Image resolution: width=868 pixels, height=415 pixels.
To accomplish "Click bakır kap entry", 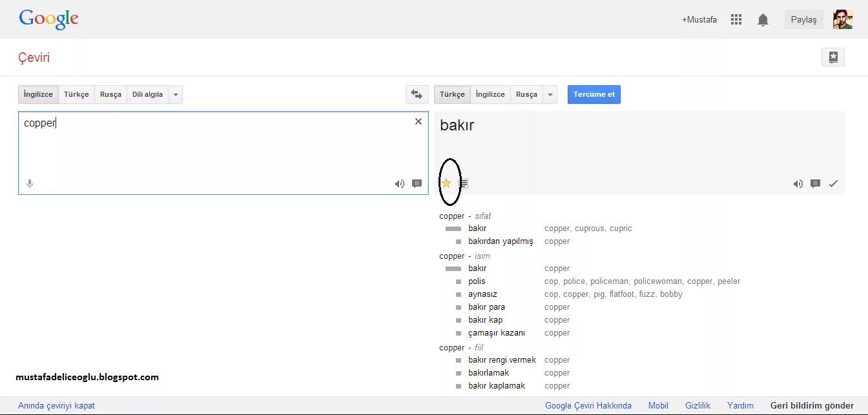I will click(x=486, y=320).
